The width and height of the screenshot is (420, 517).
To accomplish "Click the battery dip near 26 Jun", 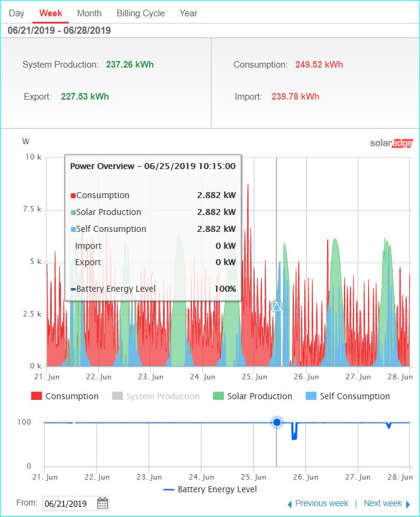I will [x=294, y=431].
